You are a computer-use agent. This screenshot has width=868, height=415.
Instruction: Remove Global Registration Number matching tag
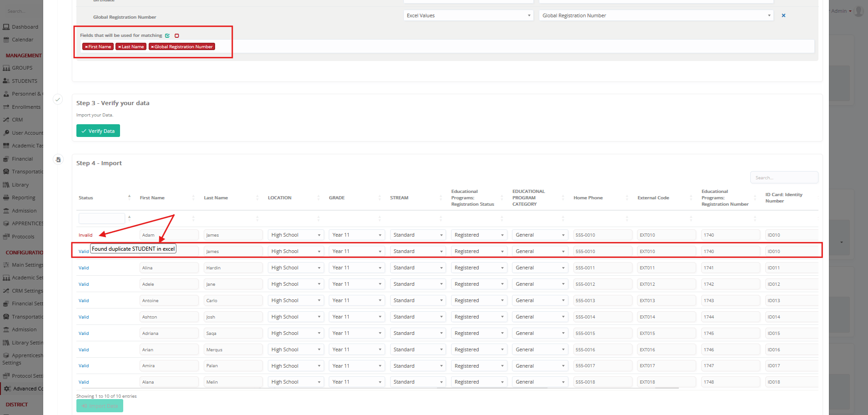coord(152,47)
